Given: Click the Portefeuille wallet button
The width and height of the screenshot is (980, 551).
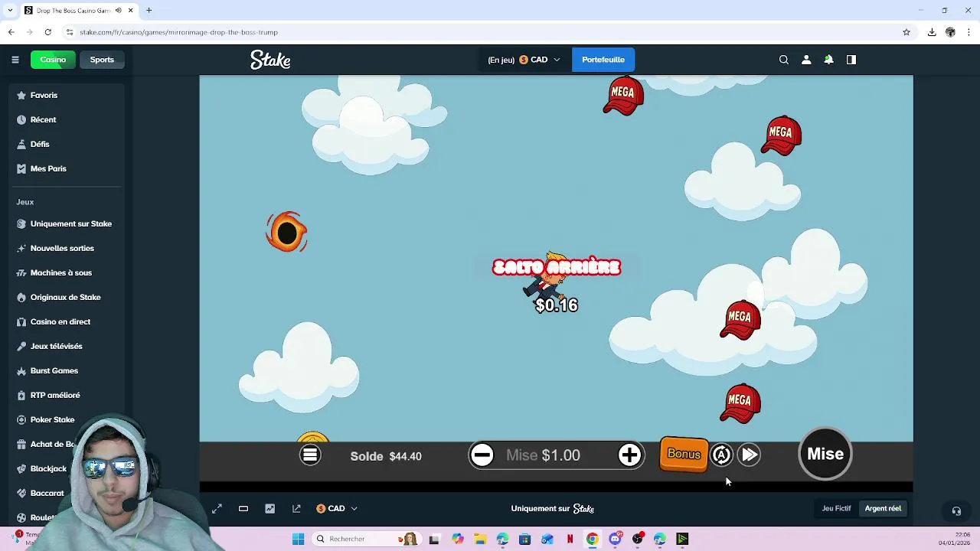Looking at the screenshot, I should (603, 60).
